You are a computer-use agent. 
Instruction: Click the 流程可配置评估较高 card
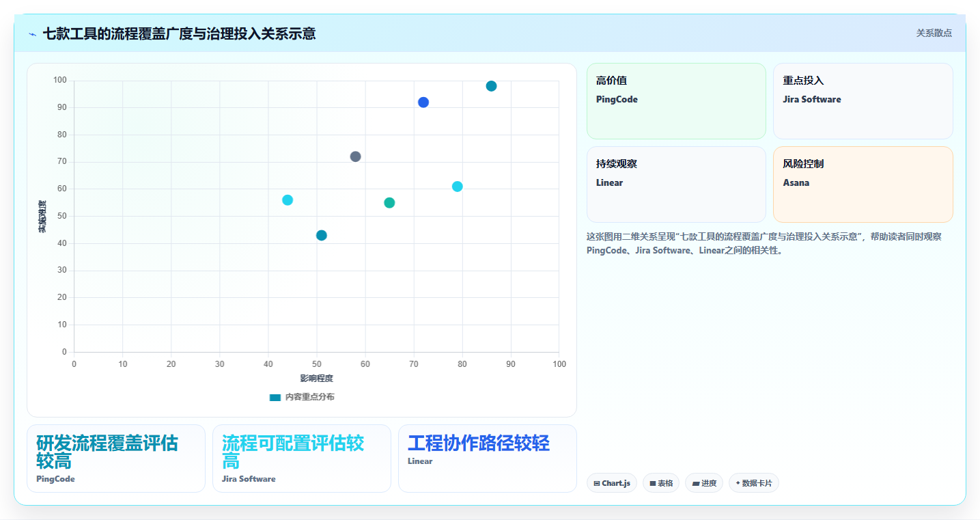302,459
